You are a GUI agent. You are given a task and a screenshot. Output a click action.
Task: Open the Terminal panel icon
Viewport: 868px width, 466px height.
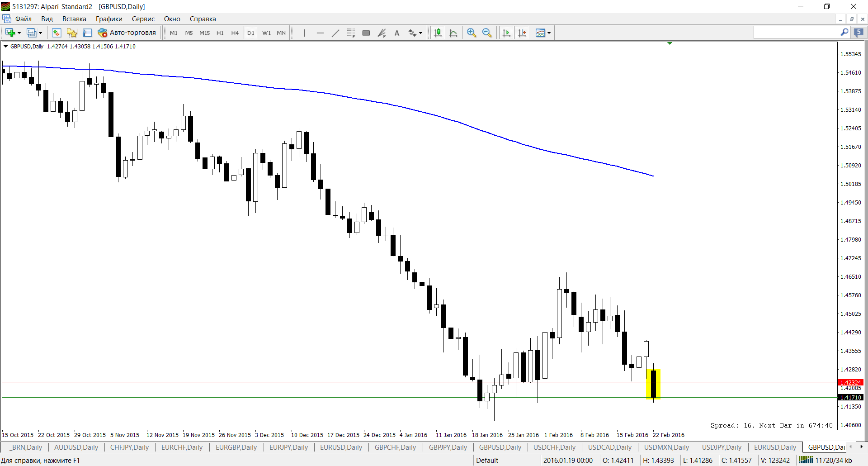click(87, 33)
